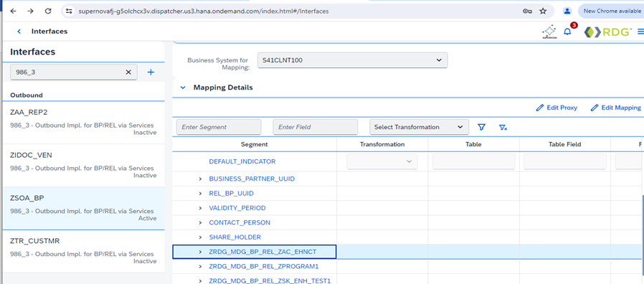The height and width of the screenshot is (284, 644).
Task: Click the Enter Segment filter field
Action: (219, 127)
